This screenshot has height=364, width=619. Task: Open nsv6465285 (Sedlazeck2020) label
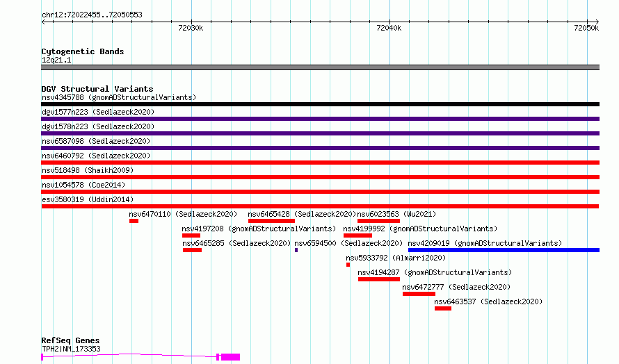coord(236,243)
